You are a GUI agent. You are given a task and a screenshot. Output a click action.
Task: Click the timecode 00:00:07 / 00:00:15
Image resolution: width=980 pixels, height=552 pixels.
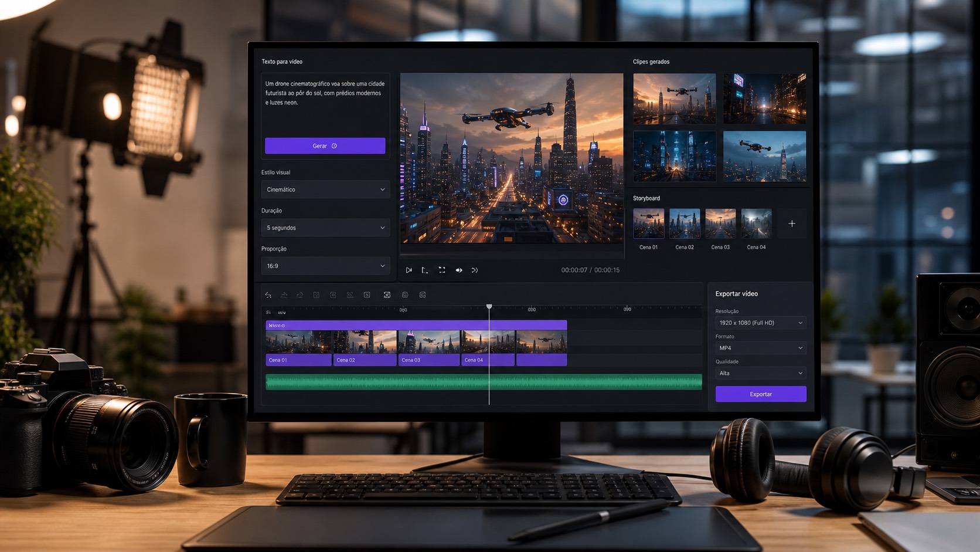click(590, 270)
